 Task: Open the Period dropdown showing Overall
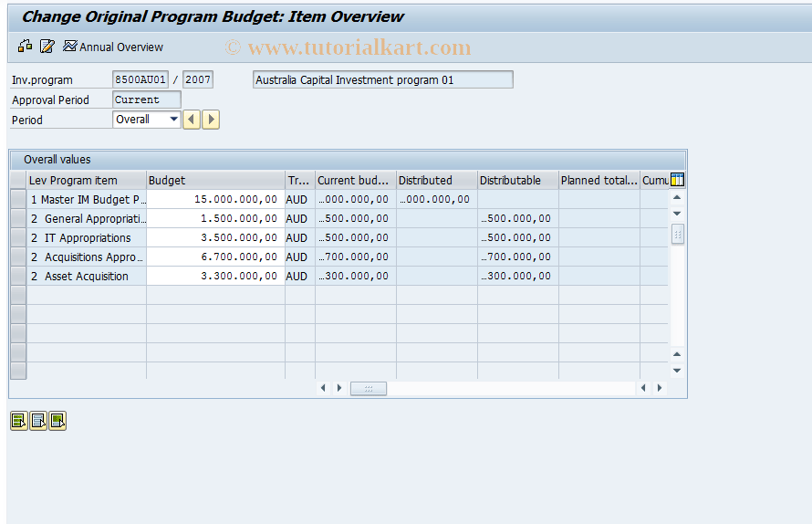coord(147,120)
